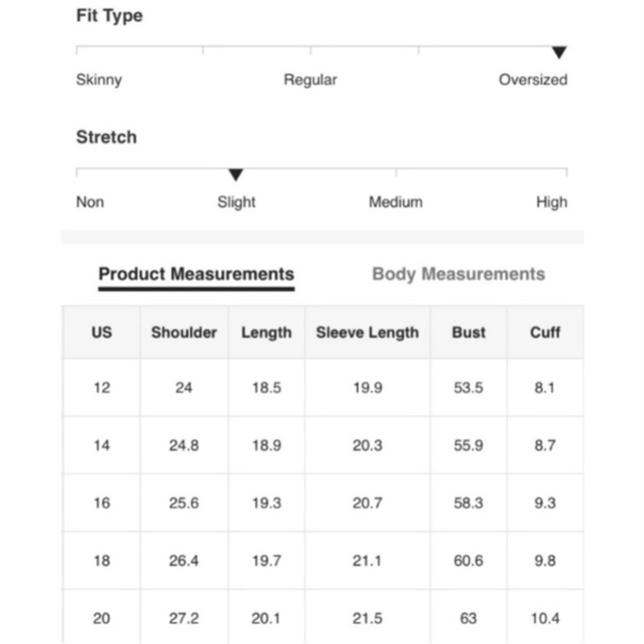
Task: Click the Shoulder column header
Action: [184, 332]
